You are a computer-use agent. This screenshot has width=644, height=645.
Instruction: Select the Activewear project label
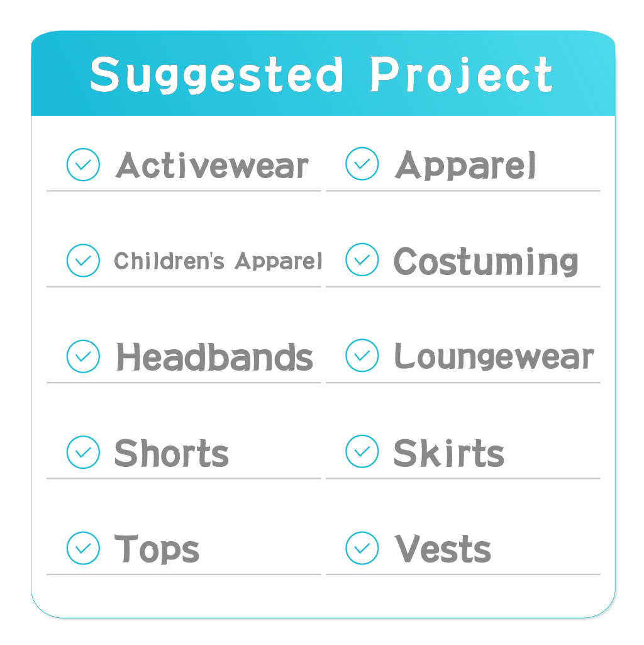[213, 166]
